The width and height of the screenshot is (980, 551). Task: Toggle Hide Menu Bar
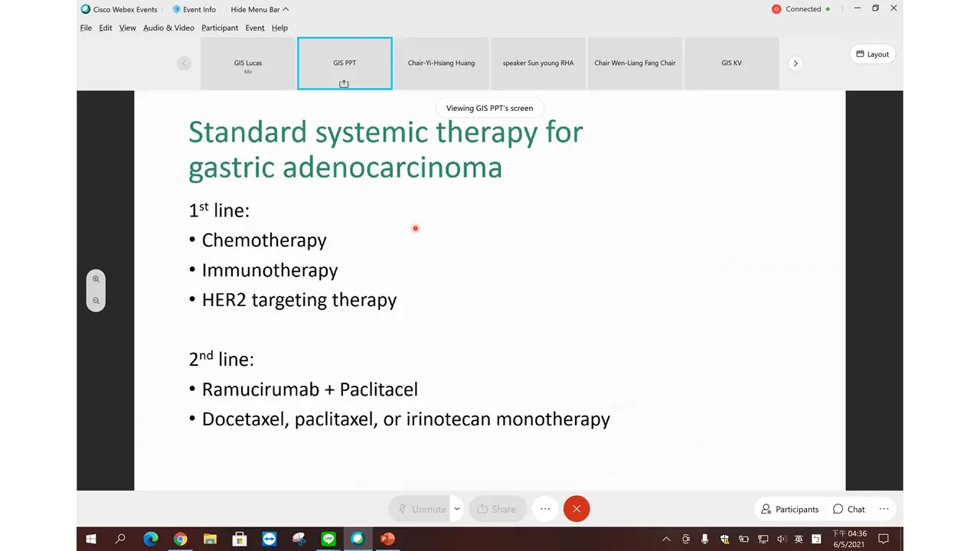260,9
